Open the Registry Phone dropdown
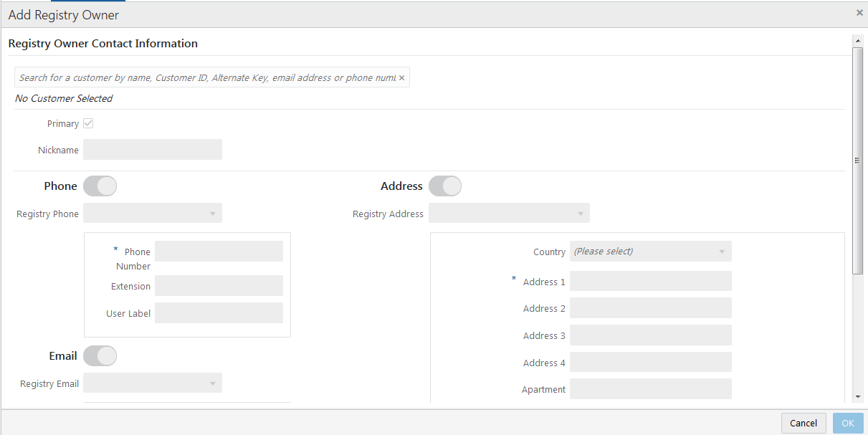This screenshot has width=868, height=435. (153, 214)
